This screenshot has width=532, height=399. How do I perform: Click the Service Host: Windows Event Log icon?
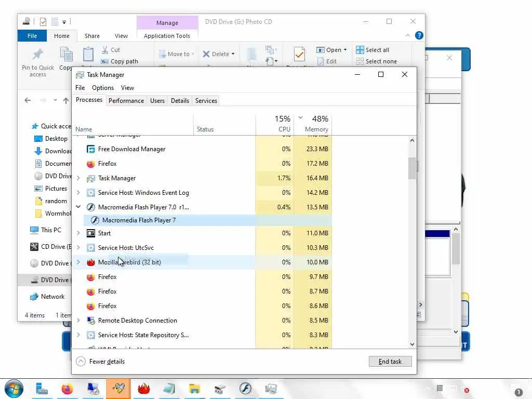[x=90, y=193]
